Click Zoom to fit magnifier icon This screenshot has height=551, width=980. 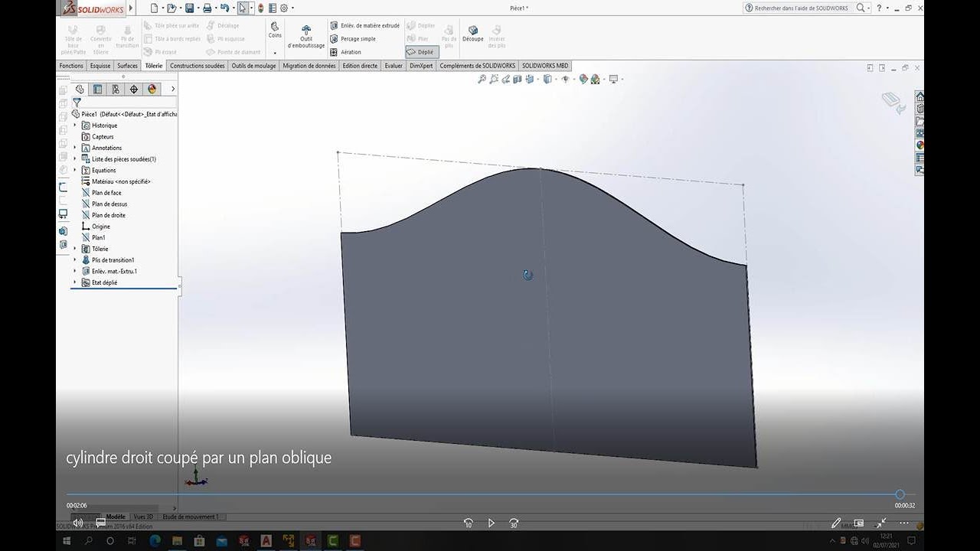pyautogui.click(x=482, y=79)
